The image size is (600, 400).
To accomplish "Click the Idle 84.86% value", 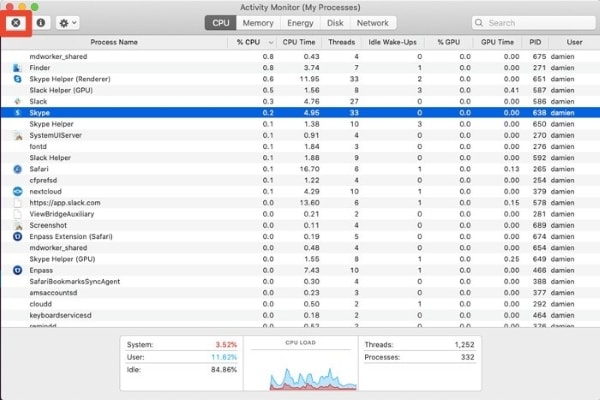I will 224,370.
